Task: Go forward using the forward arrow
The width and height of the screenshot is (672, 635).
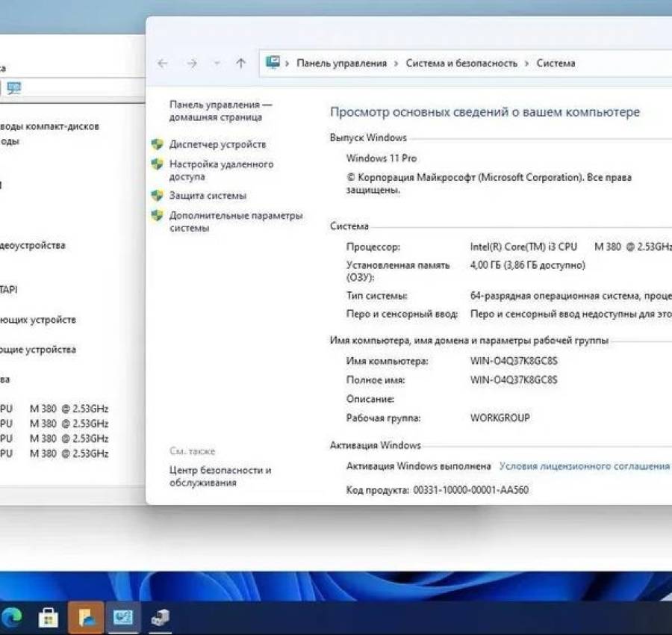Action: 192,64
